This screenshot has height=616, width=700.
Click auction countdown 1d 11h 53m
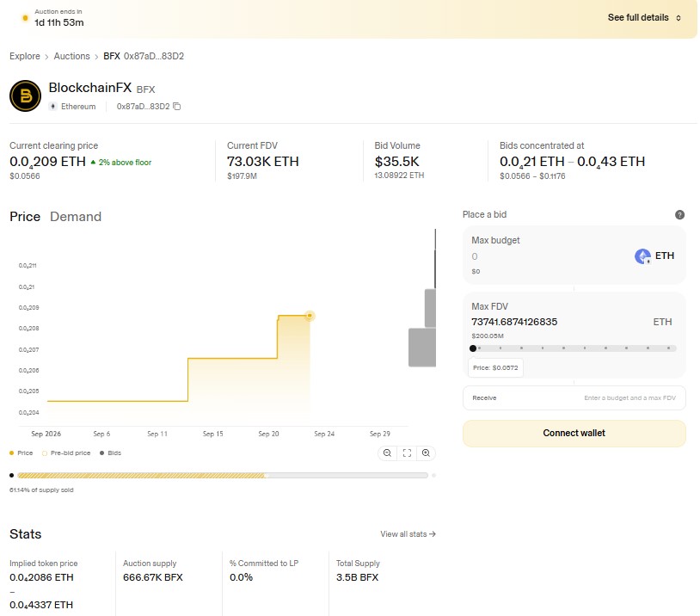pyautogui.click(x=59, y=22)
